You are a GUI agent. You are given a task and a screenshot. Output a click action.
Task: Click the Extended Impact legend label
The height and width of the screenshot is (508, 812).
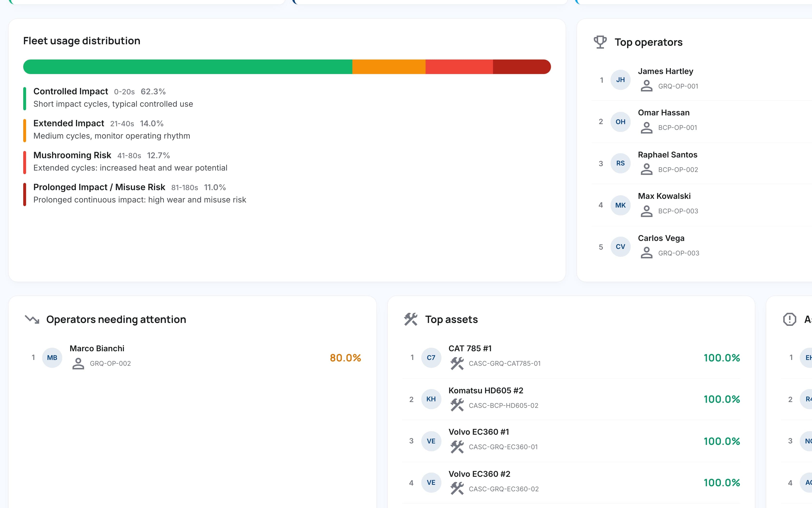pyautogui.click(x=68, y=123)
